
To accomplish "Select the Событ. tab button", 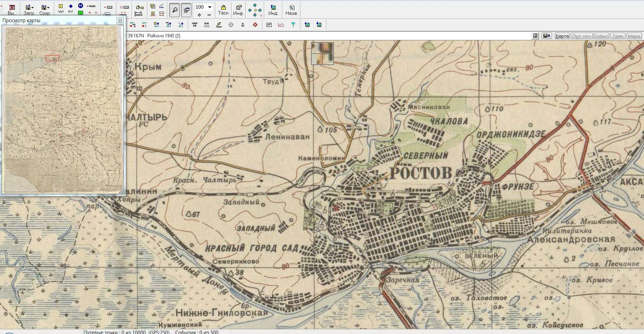I will point(601,36).
